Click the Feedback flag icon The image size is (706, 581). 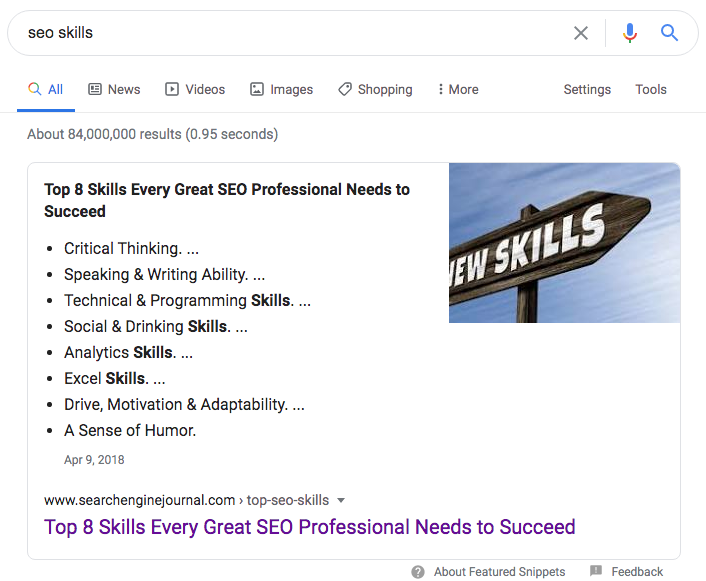(x=596, y=572)
